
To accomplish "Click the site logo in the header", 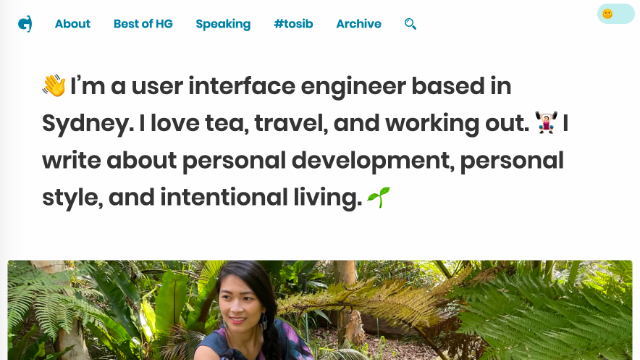I will 25,24.
